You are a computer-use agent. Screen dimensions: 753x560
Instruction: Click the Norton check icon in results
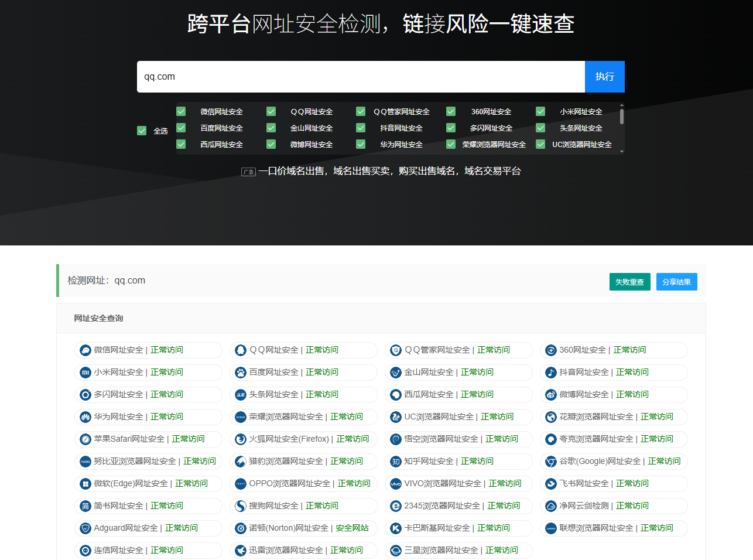tap(241, 528)
